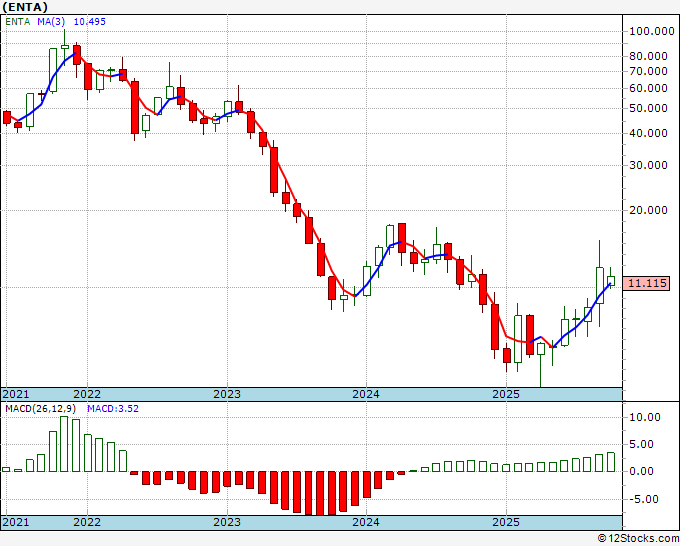This screenshot has height=546, width=680.
Task: Click 2023 on the MACD timeline
Action: point(227,522)
